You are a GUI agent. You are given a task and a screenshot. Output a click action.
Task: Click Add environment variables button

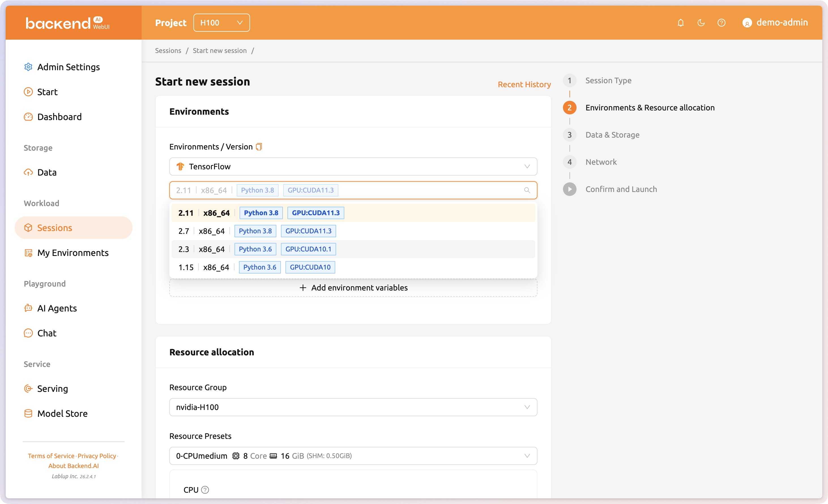click(353, 288)
